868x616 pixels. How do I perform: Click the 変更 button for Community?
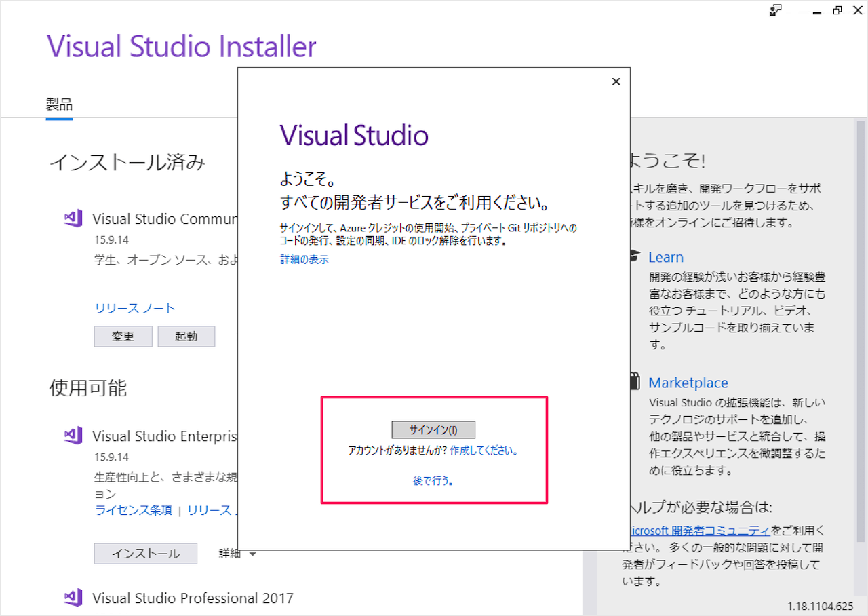123,336
